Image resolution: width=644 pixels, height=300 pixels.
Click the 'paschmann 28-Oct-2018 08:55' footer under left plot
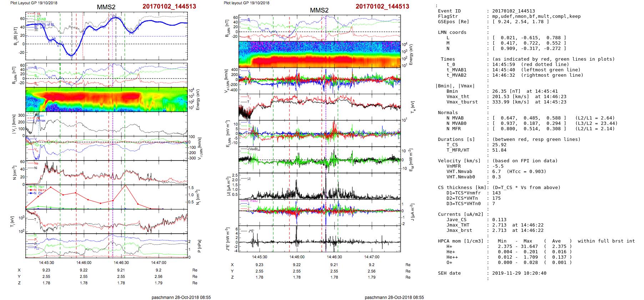pyautogui.click(x=181, y=297)
